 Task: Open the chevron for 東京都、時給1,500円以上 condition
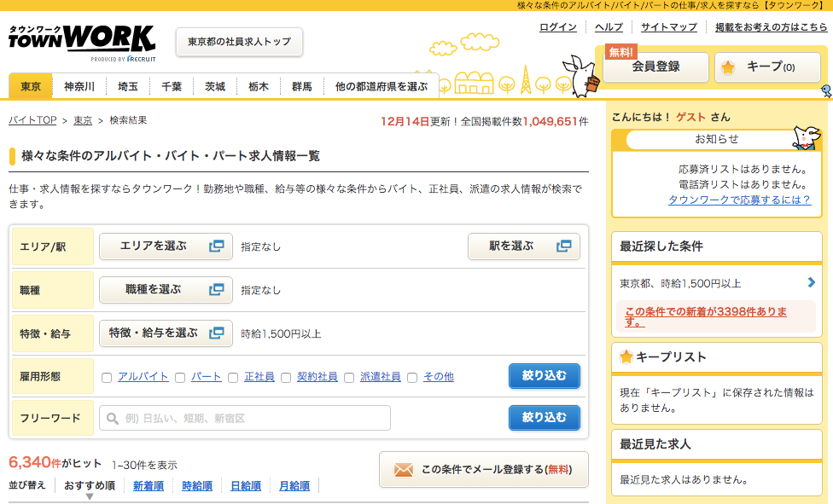click(x=811, y=282)
